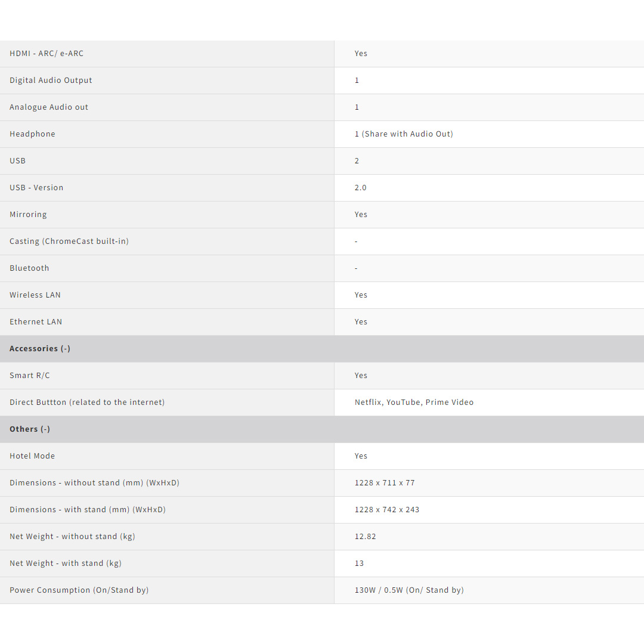Collapse the Accessories (-) section header
The width and height of the screenshot is (644, 644).
[x=40, y=348]
